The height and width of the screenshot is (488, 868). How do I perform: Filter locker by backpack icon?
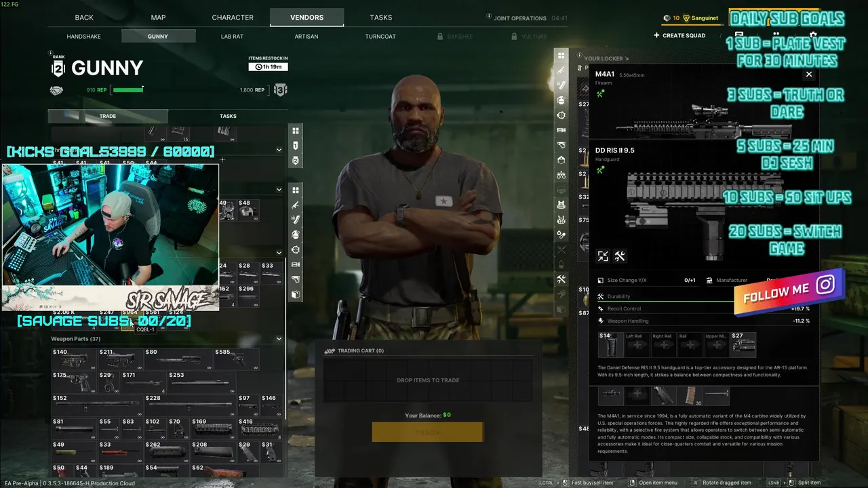click(x=561, y=220)
